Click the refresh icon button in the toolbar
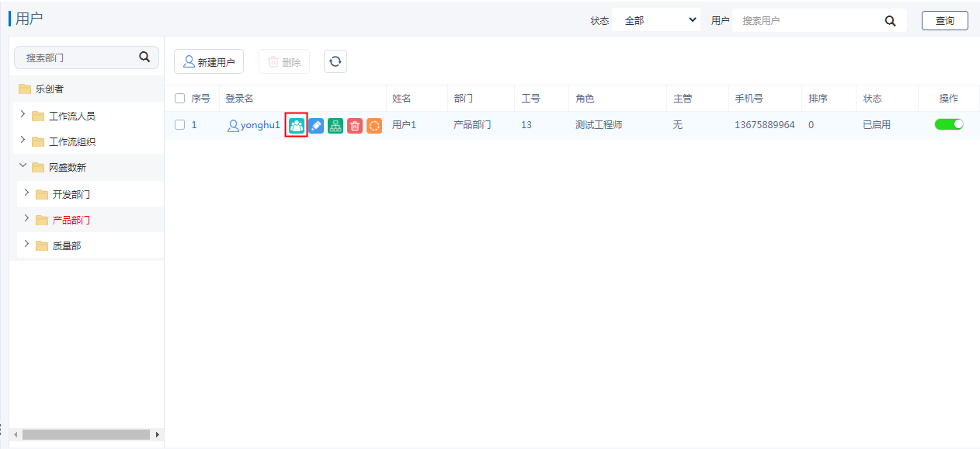Viewport: 980px width, 449px height. [x=335, y=62]
